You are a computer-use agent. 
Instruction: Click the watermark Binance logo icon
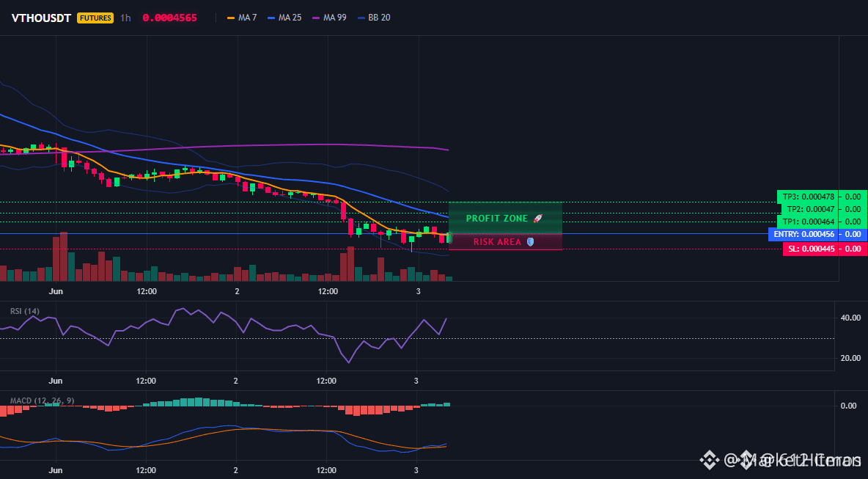(710, 460)
